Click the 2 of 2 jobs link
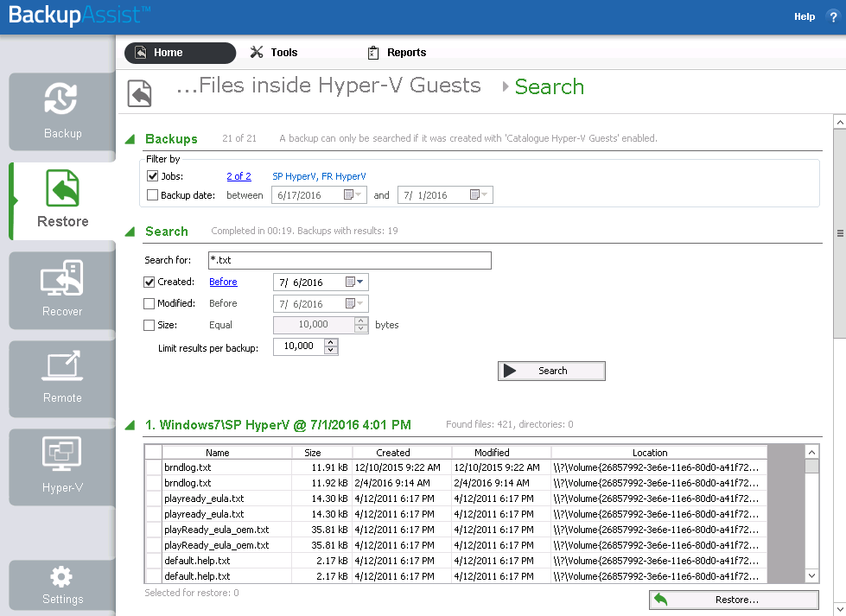This screenshot has width=846, height=616. click(239, 176)
